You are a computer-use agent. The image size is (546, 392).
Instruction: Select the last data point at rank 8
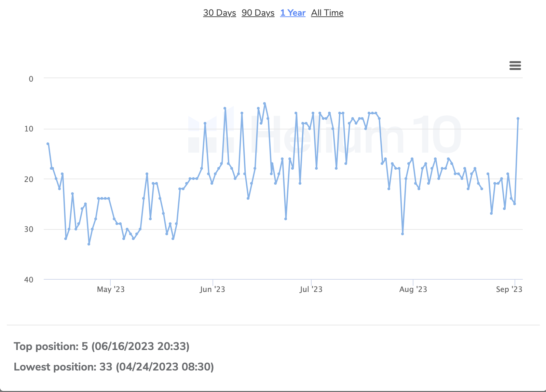(518, 118)
